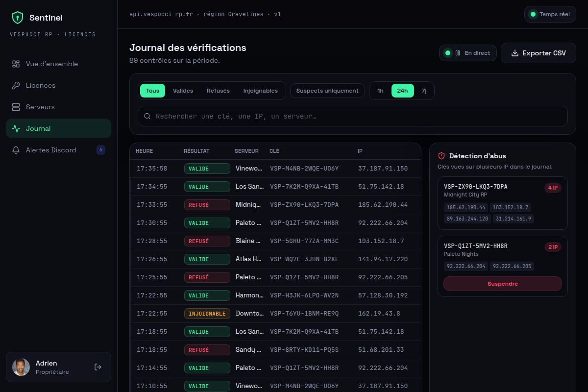Click the Serveurs stack icon
This screenshot has height=392, width=588.
pos(16,107)
